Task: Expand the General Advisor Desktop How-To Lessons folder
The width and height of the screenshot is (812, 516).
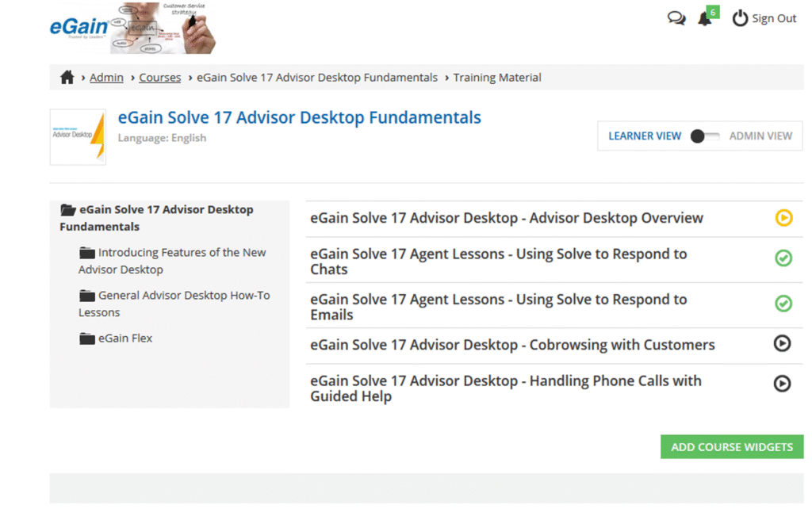Action: [87, 296]
